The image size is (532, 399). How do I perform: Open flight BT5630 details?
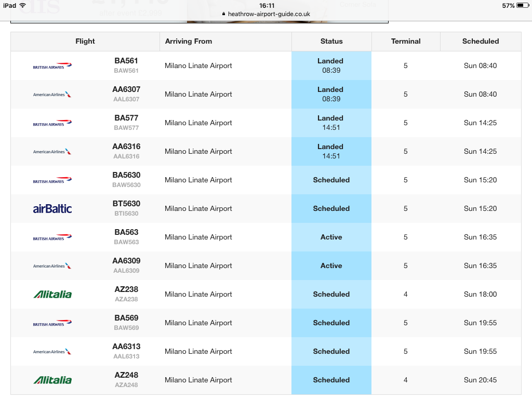[x=126, y=204]
